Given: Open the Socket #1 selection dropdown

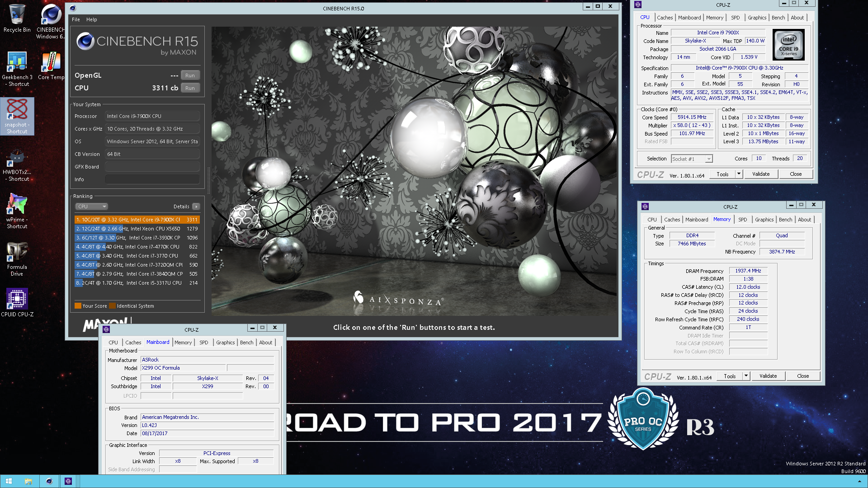Looking at the screenshot, I should click(x=692, y=159).
